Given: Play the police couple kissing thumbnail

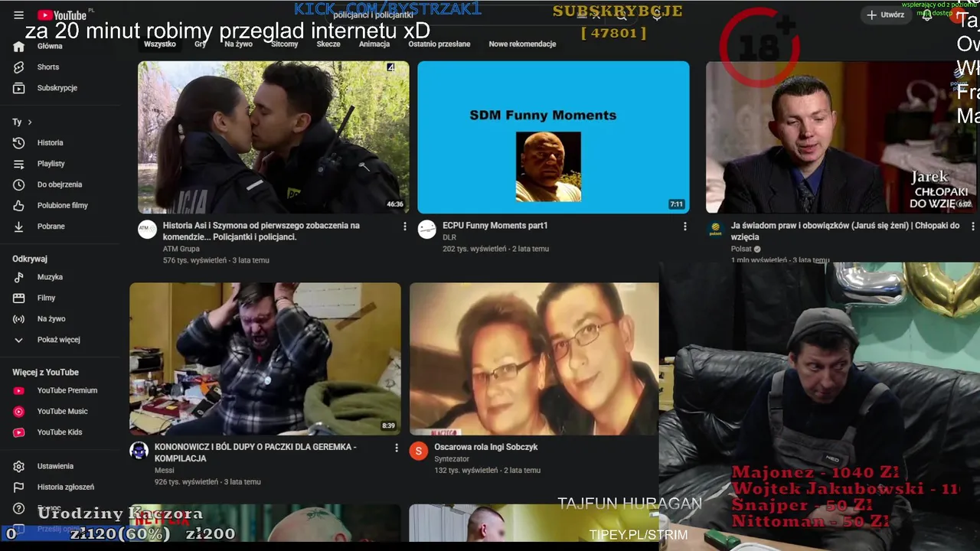Looking at the screenshot, I should click(273, 137).
